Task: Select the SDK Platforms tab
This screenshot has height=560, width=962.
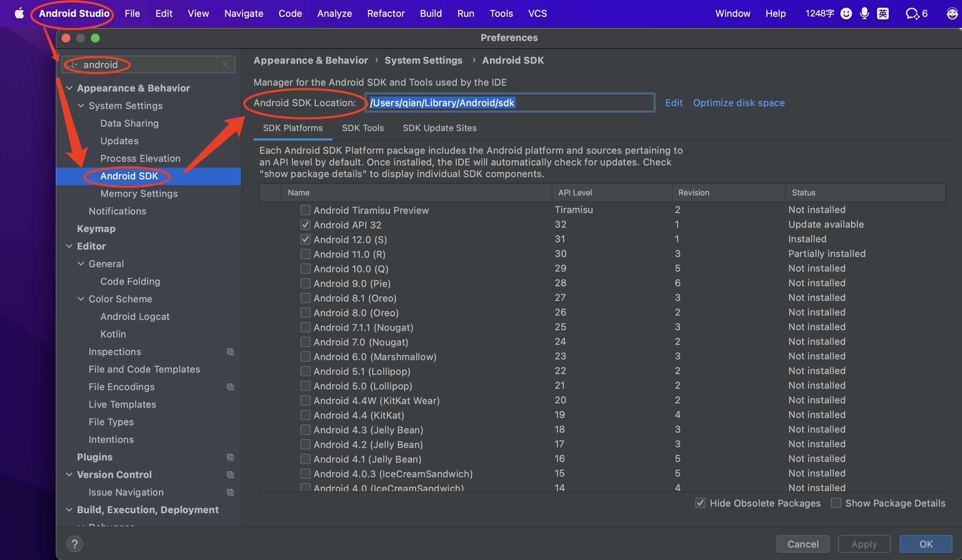Action: click(292, 128)
